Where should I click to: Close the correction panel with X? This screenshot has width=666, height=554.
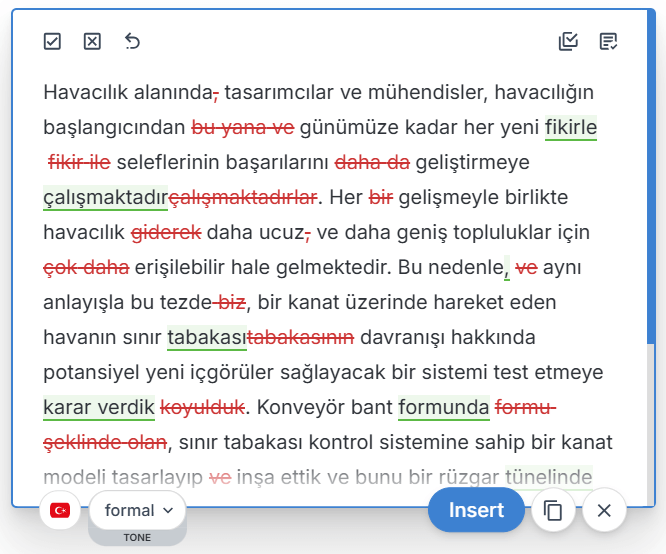tap(604, 511)
